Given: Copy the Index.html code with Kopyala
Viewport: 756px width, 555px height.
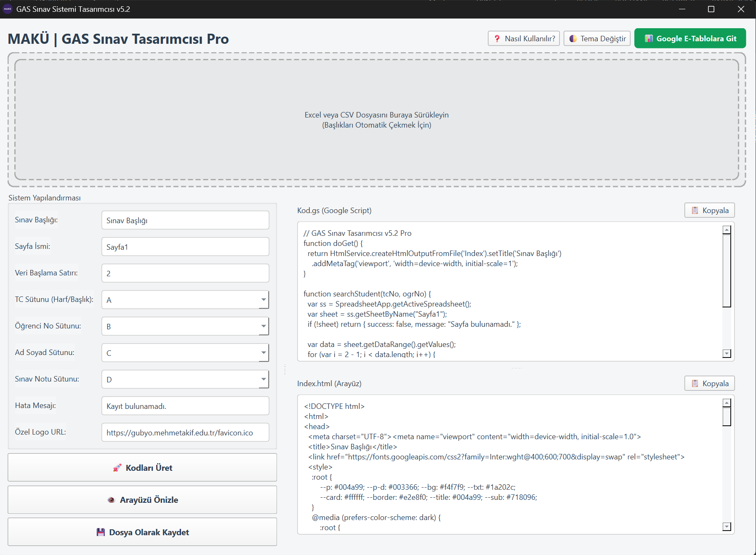Looking at the screenshot, I should 710,383.
